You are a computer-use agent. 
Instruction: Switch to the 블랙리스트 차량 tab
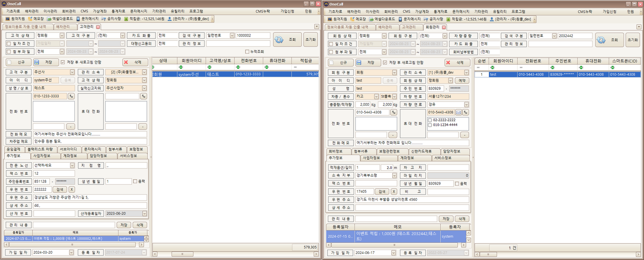click(x=40, y=149)
